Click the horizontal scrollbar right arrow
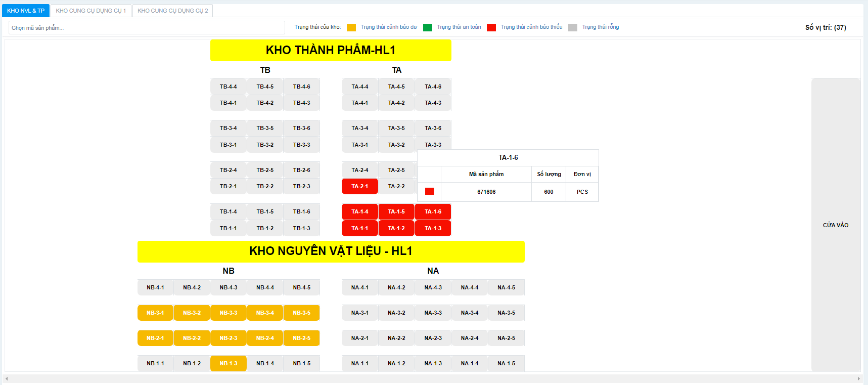868x385 pixels. point(858,378)
